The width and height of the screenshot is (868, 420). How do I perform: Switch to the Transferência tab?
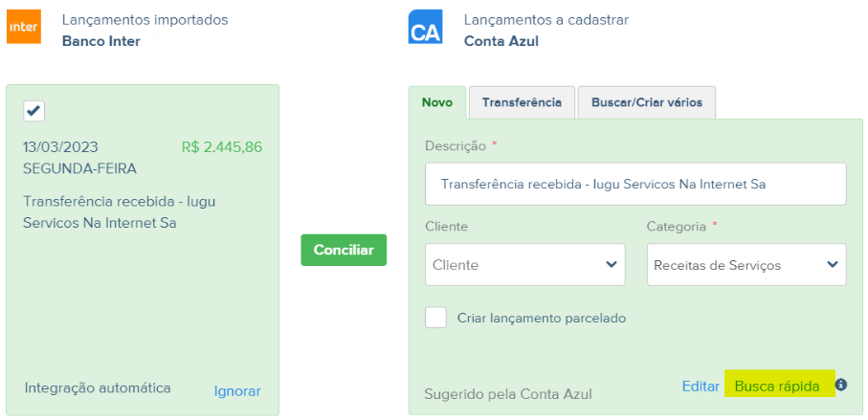click(522, 102)
